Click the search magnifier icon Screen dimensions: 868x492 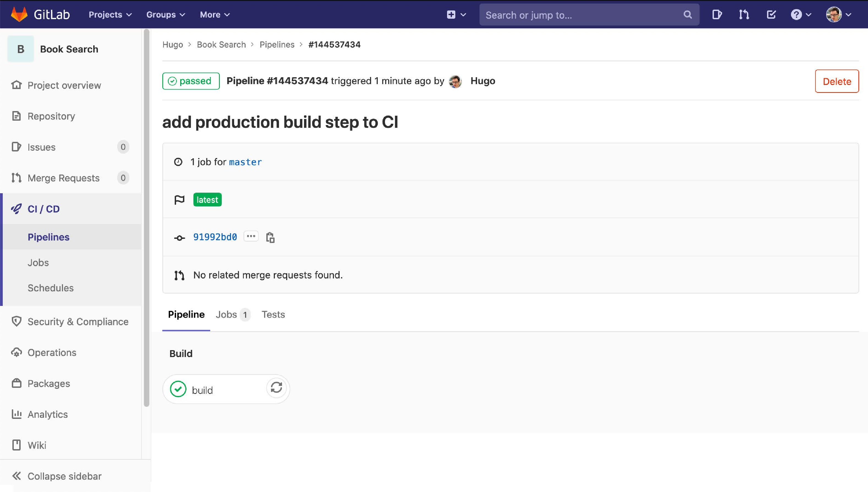[688, 15]
